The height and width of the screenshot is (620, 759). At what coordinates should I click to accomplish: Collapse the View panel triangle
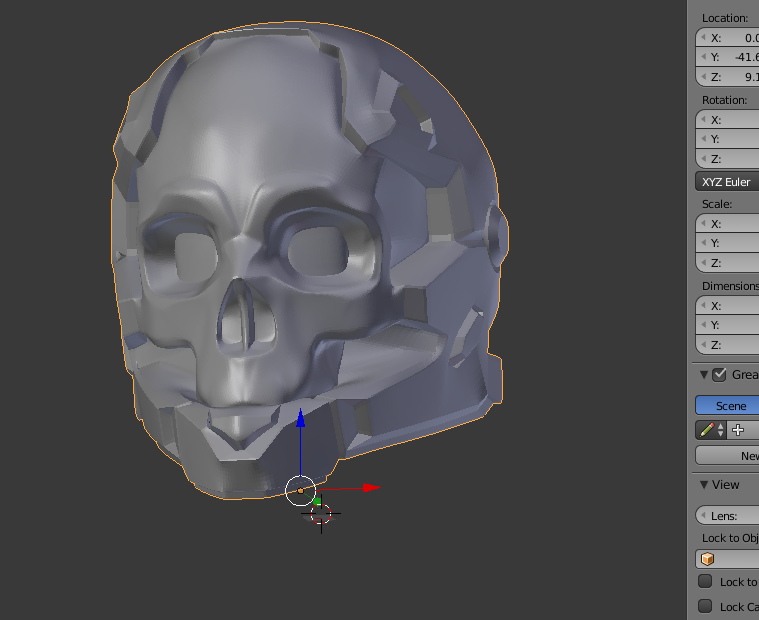704,484
